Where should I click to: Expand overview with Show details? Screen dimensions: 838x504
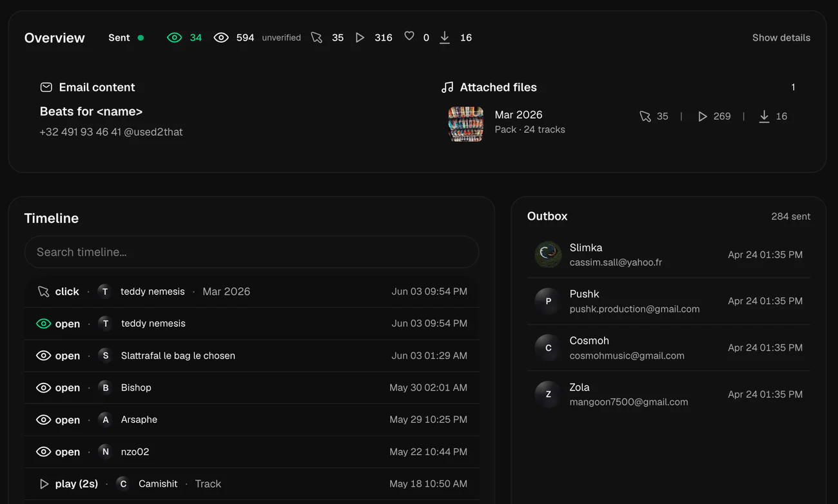coord(781,37)
